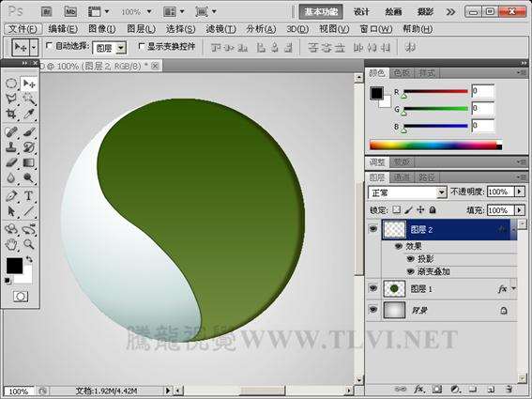This screenshot has height=399, width=532.
Task: Collapse 图层 2 layer effects
Action: (513, 230)
